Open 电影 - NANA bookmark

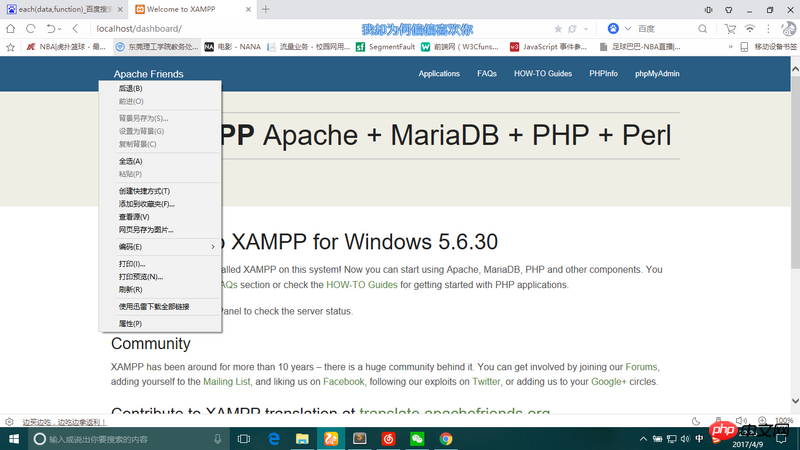click(x=233, y=47)
